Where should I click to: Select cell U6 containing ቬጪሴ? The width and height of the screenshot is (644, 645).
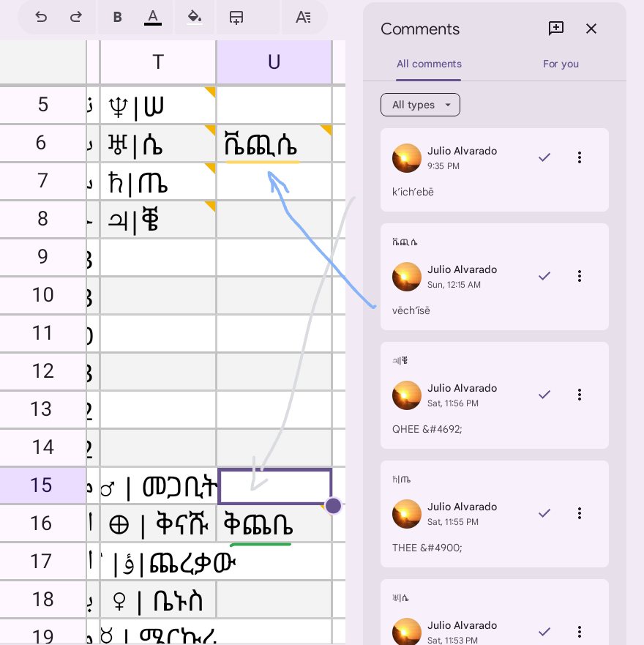tap(274, 143)
